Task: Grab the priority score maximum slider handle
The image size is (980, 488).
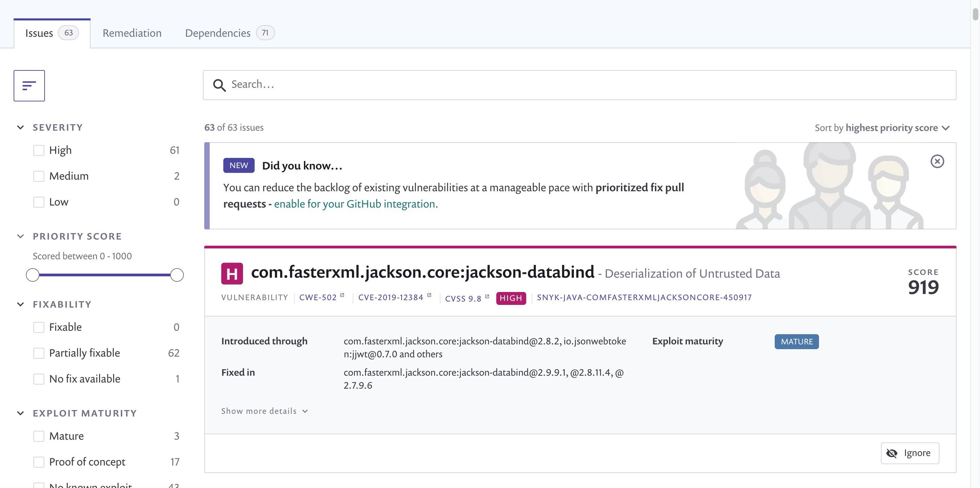Action: click(177, 275)
